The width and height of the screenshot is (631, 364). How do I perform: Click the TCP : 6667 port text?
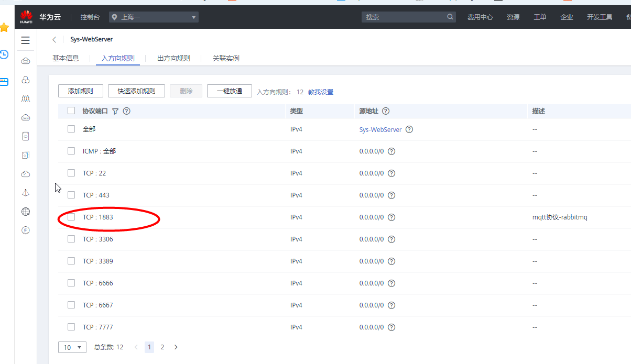(98, 305)
